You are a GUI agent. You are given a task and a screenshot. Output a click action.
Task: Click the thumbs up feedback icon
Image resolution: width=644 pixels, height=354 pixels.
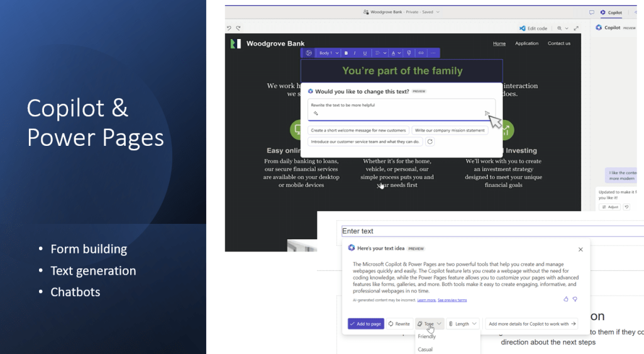tap(566, 299)
